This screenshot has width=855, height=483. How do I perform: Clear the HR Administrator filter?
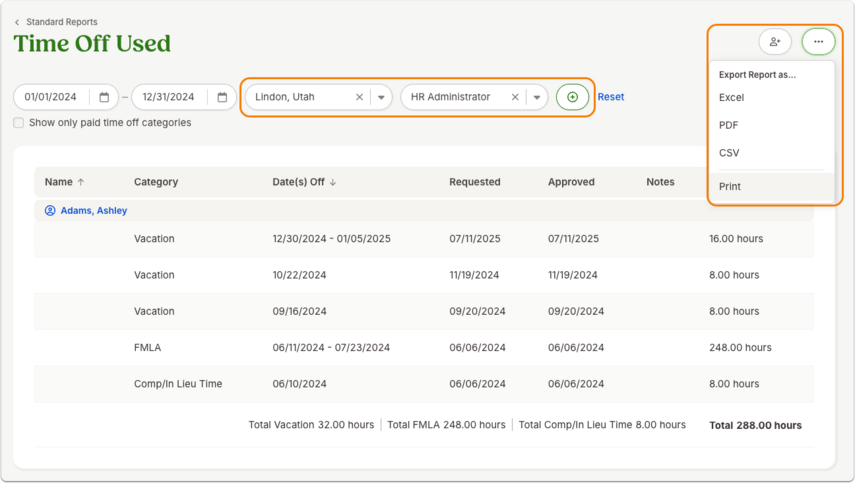pyautogui.click(x=515, y=97)
